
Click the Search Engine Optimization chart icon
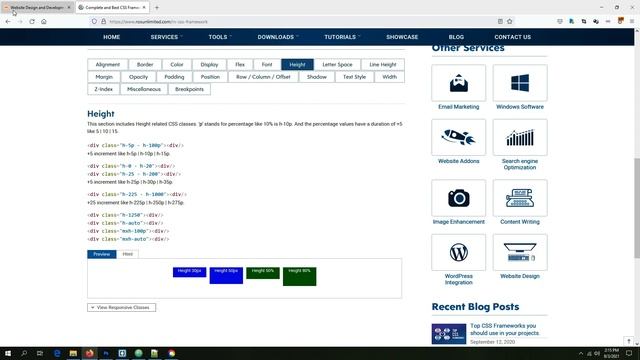pyautogui.click(x=520, y=138)
